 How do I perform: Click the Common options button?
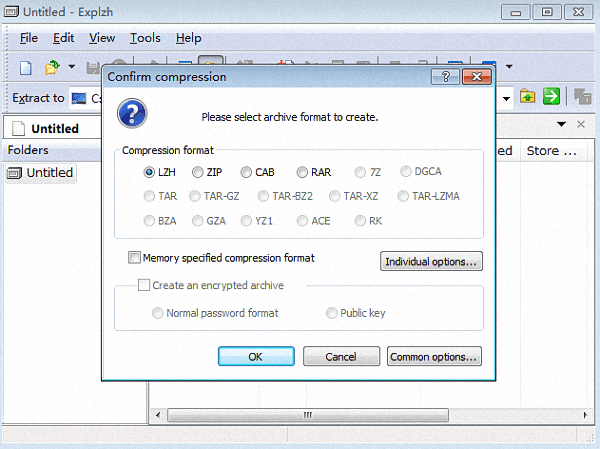pyautogui.click(x=433, y=357)
